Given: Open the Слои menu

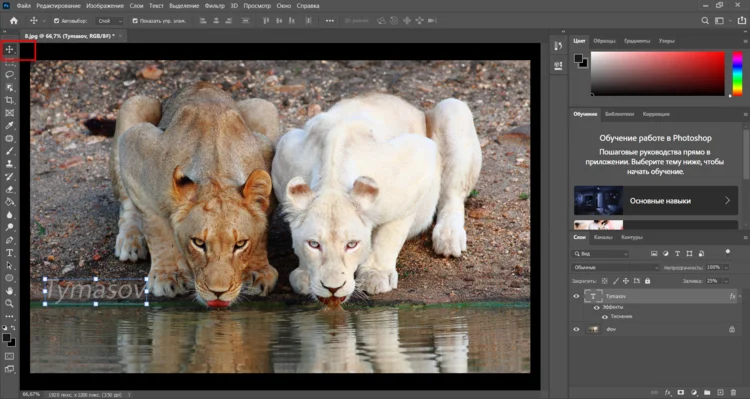Looking at the screenshot, I should tap(136, 6).
